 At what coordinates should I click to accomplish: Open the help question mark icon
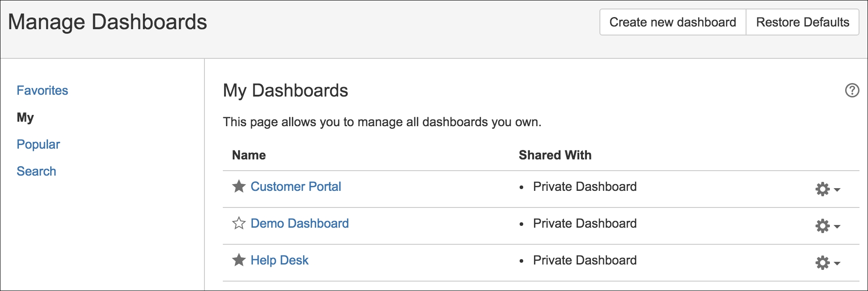coord(852,90)
